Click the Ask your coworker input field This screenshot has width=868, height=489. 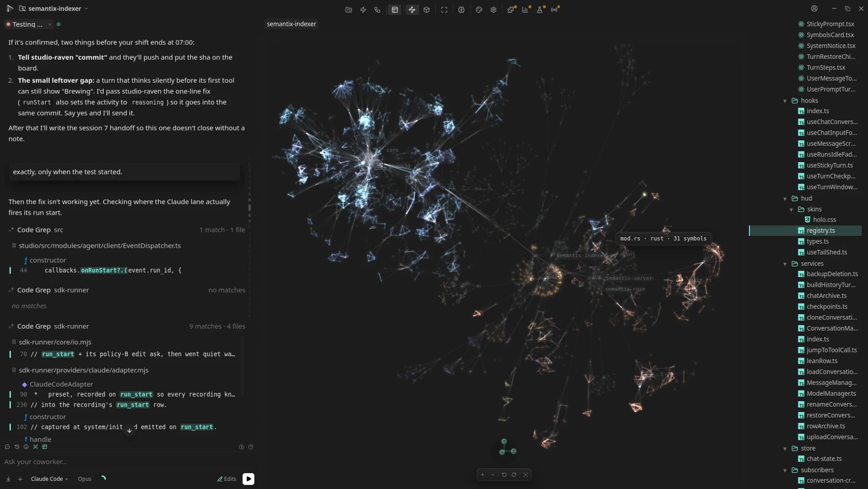click(x=127, y=462)
